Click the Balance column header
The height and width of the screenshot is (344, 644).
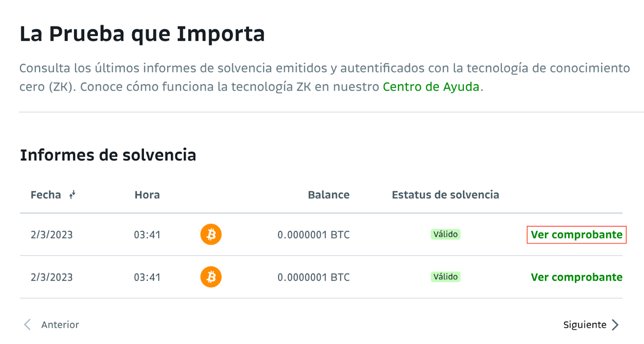(328, 195)
